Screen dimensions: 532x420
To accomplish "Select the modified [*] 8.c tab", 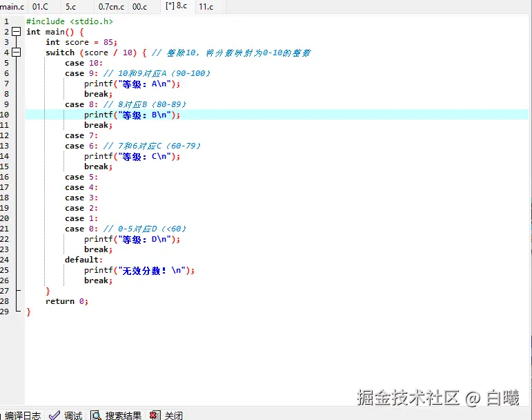I will pyautogui.click(x=176, y=6).
